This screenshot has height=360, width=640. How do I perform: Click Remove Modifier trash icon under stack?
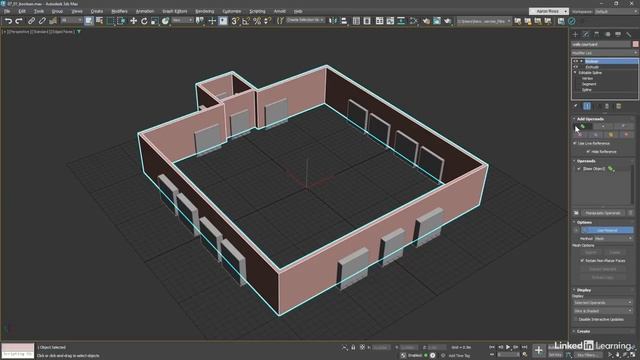[607, 106]
